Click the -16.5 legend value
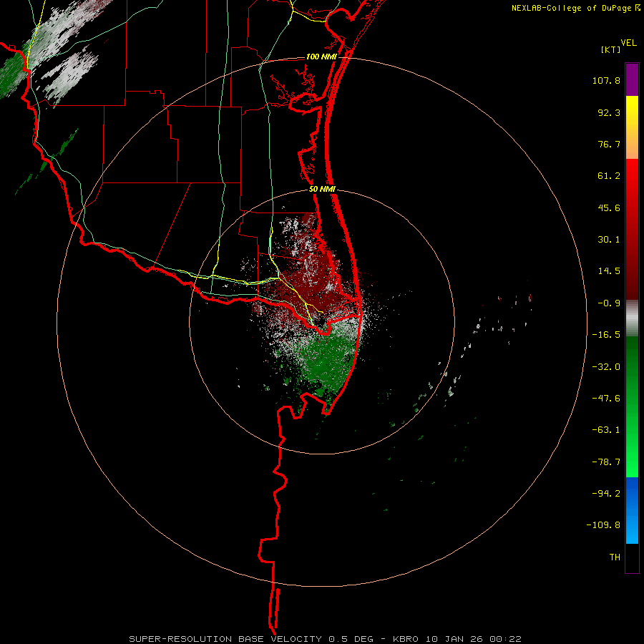 pyautogui.click(x=606, y=335)
